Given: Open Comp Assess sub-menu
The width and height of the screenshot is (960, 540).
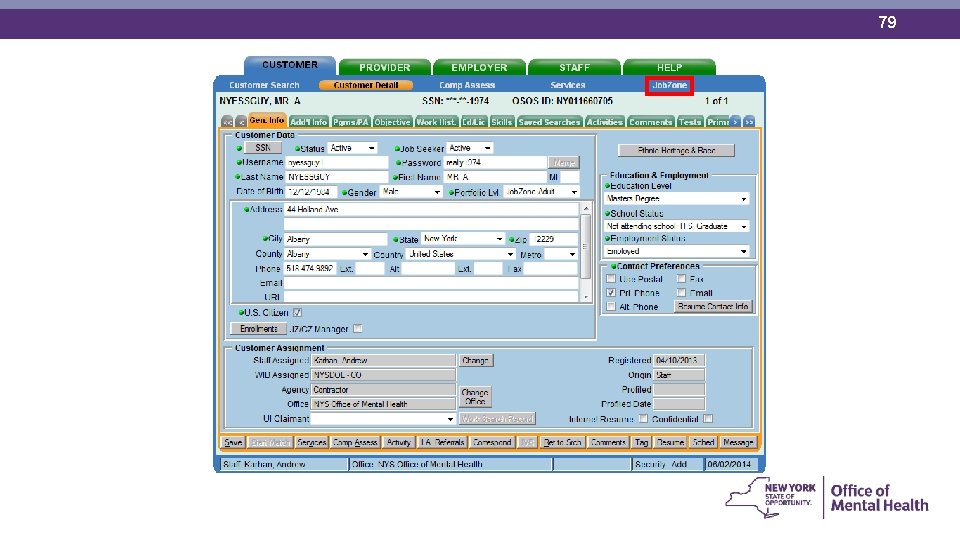Looking at the screenshot, I should 467,85.
